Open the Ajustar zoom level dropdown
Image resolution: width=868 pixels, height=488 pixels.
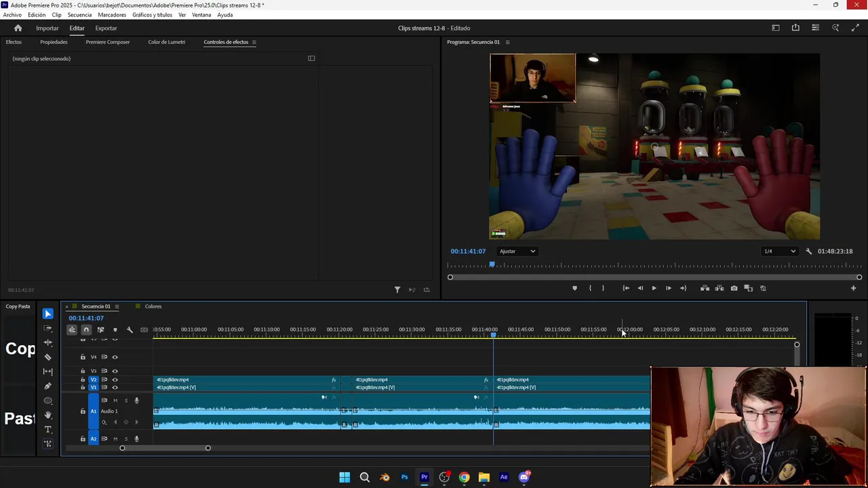517,251
